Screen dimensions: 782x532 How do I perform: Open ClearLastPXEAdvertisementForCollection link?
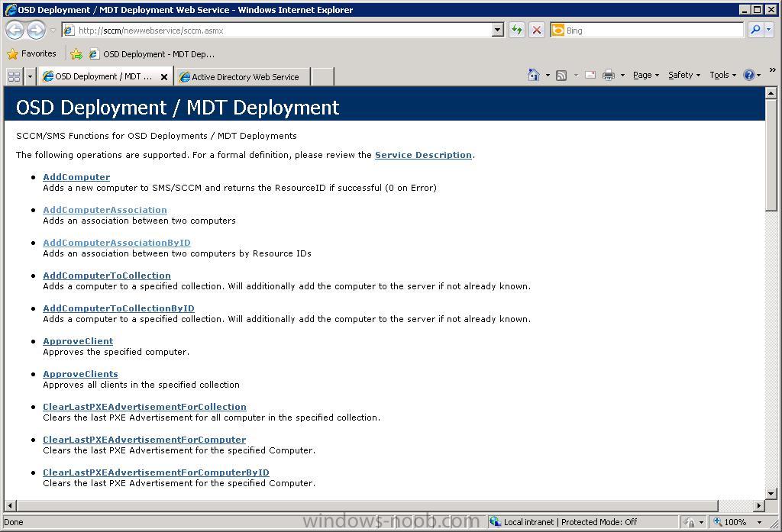(x=144, y=406)
